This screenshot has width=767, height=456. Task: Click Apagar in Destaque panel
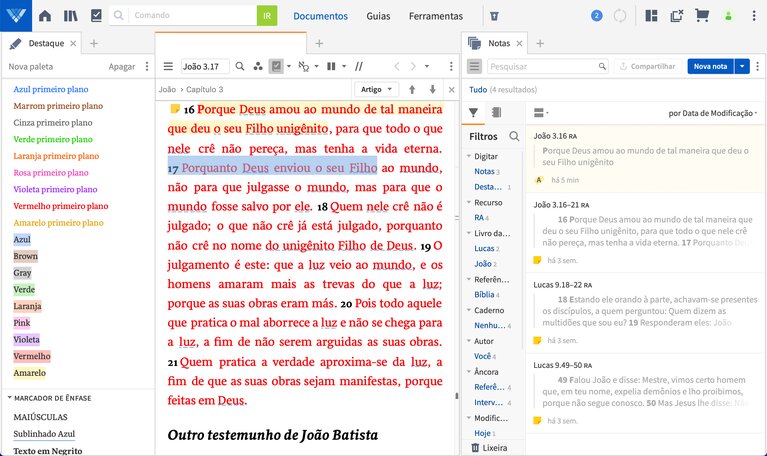[122, 67]
